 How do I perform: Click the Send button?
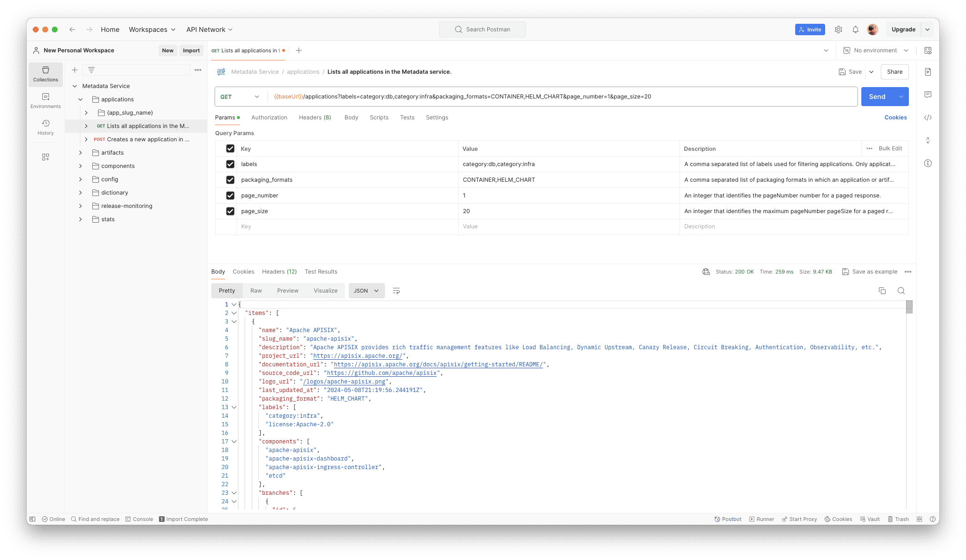tap(877, 97)
